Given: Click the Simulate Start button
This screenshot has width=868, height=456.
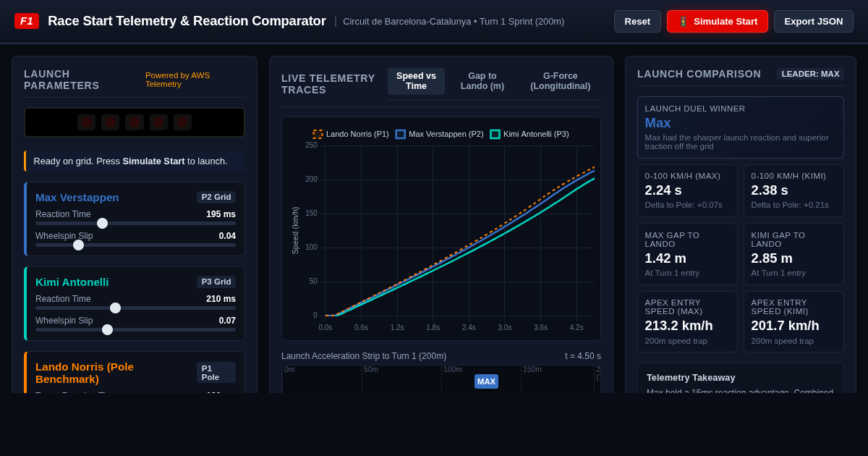Looking at the screenshot, I should tap(718, 22).
